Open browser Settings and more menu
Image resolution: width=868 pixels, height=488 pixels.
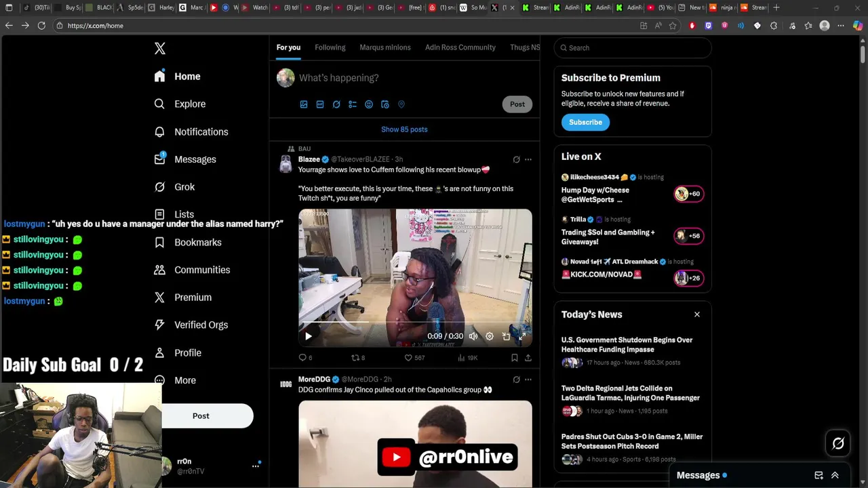[x=841, y=26]
